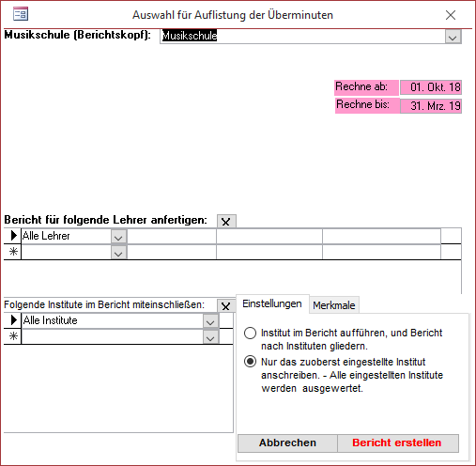Close the Auswahl für Auflistung dialog
The width and height of the screenshot is (476, 466).
[451, 15]
